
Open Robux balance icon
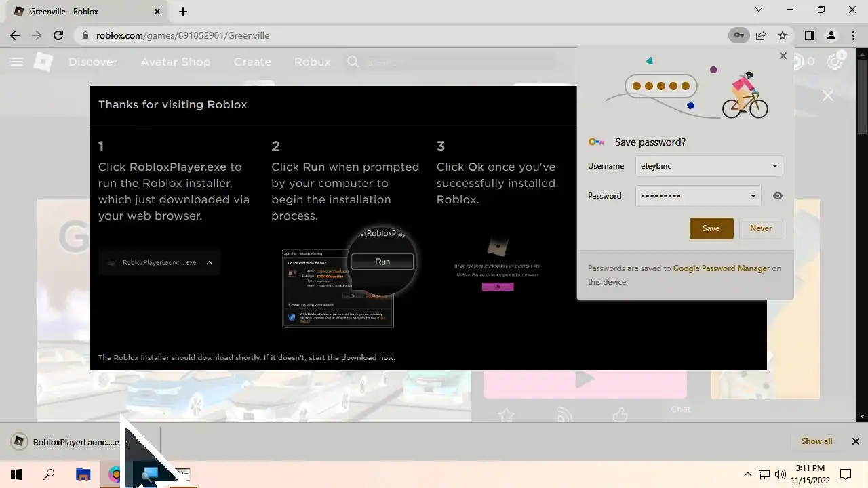pyautogui.click(x=799, y=62)
